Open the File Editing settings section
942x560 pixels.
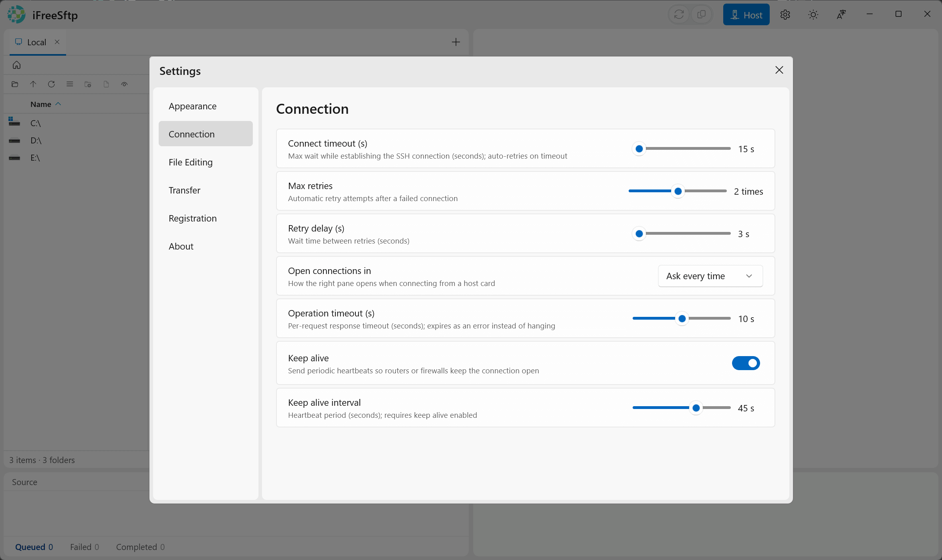206,162
